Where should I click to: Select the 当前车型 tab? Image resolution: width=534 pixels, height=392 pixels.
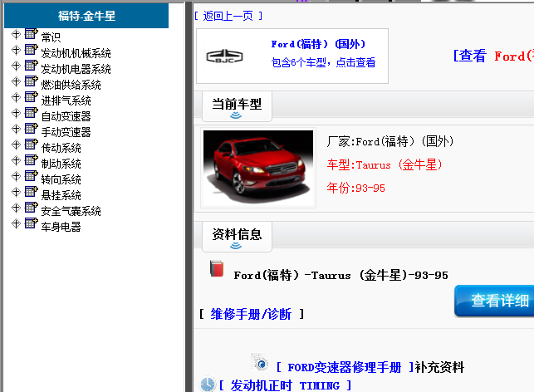237,106
